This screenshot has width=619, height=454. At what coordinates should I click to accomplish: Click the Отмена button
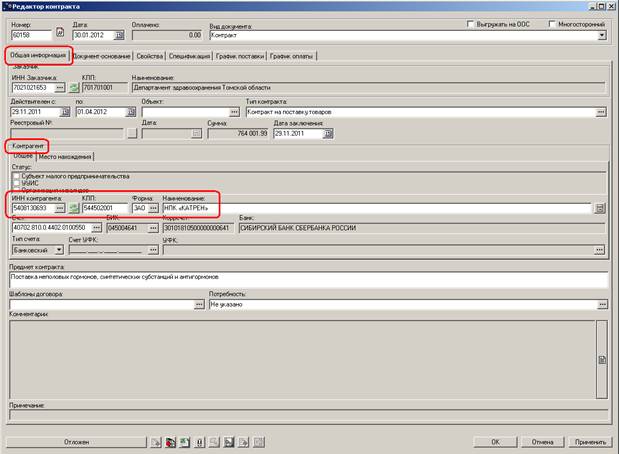click(x=542, y=440)
